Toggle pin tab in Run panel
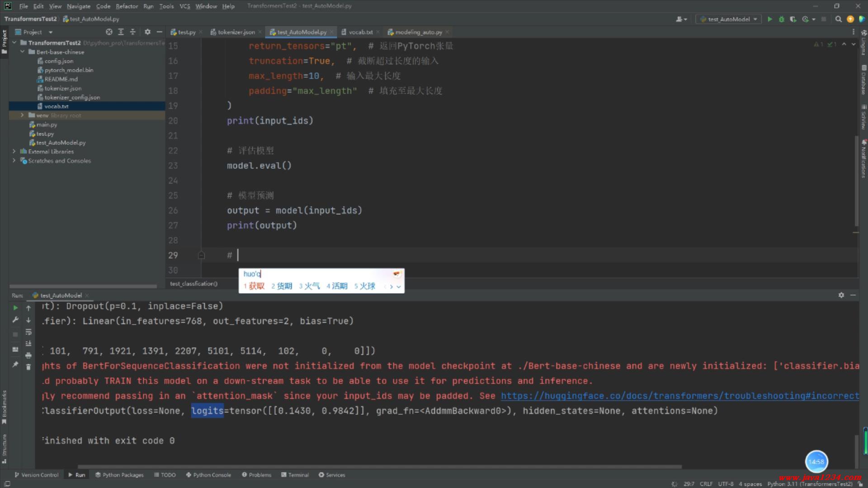The width and height of the screenshot is (868, 488). pyautogui.click(x=15, y=364)
